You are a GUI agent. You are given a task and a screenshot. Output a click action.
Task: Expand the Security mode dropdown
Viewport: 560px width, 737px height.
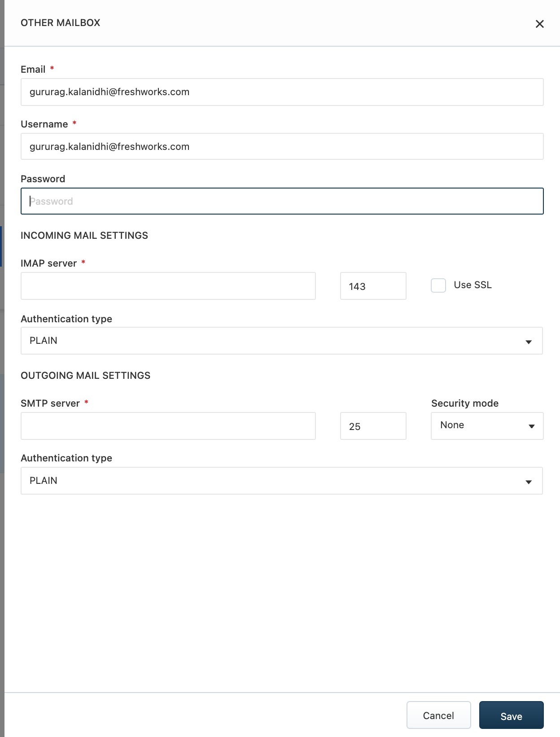(487, 426)
